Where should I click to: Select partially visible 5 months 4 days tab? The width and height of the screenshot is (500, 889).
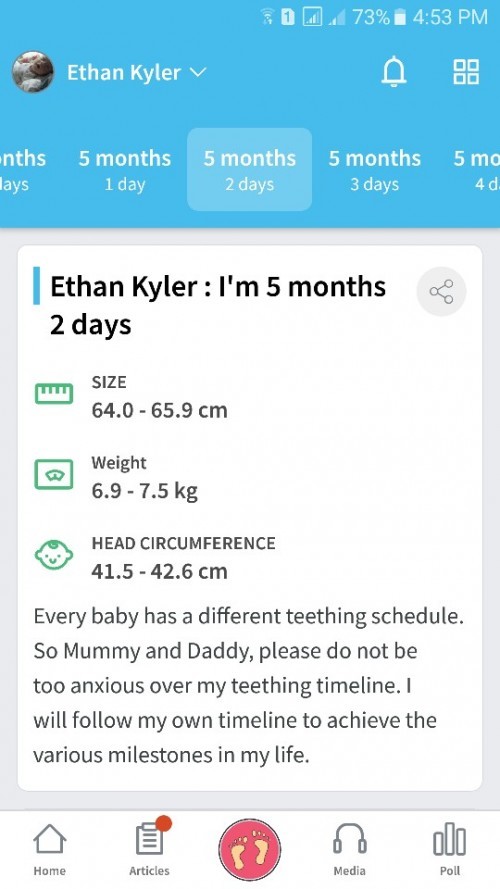476,170
